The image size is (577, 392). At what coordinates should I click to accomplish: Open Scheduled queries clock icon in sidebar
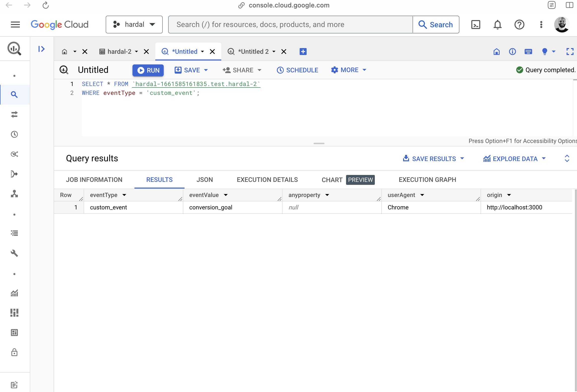point(14,134)
